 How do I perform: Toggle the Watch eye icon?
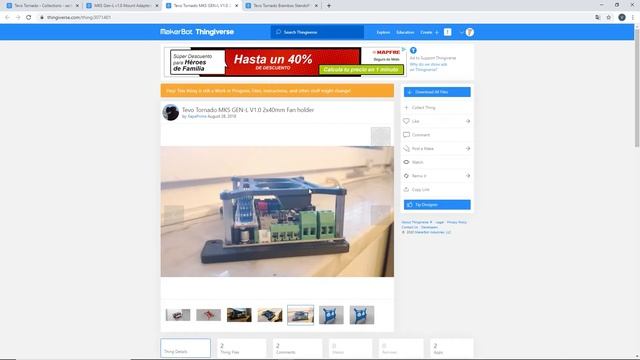pyautogui.click(x=406, y=162)
